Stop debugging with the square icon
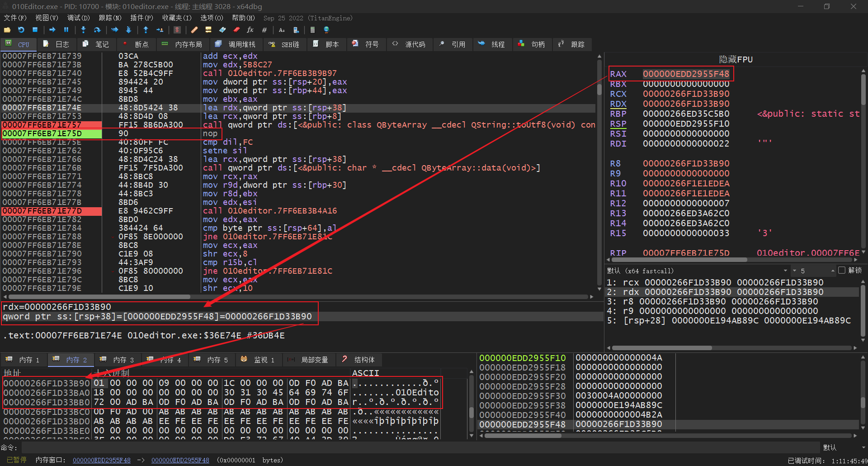Screen dimensions: 868x466 [x=35, y=30]
